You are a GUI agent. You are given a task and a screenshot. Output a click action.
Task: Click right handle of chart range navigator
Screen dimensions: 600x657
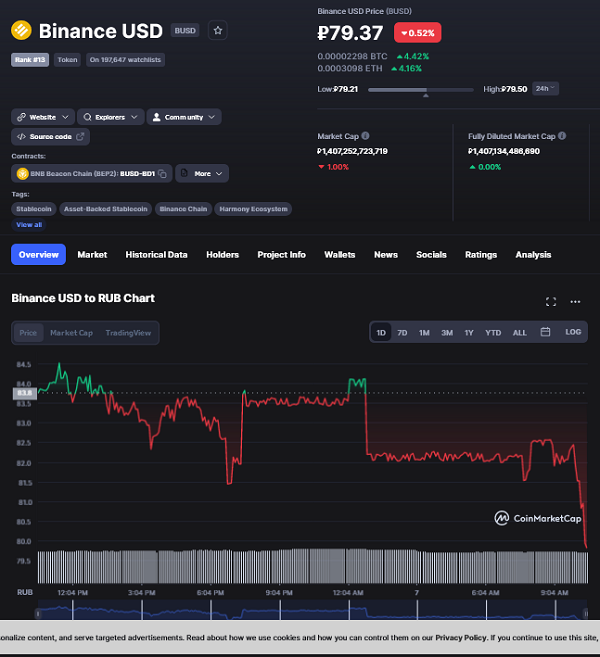[585, 613]
